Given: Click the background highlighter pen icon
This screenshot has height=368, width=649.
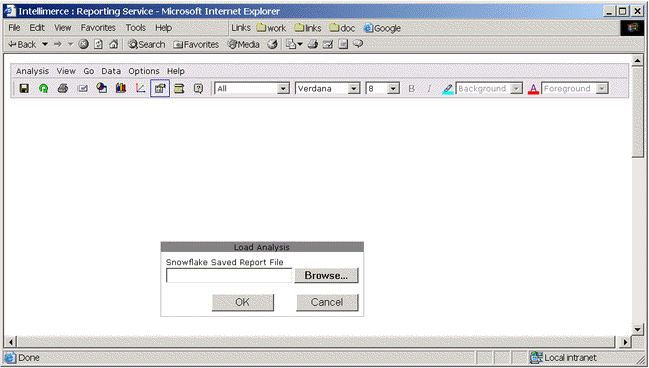Looking at the screenshot, I should 447,89.
